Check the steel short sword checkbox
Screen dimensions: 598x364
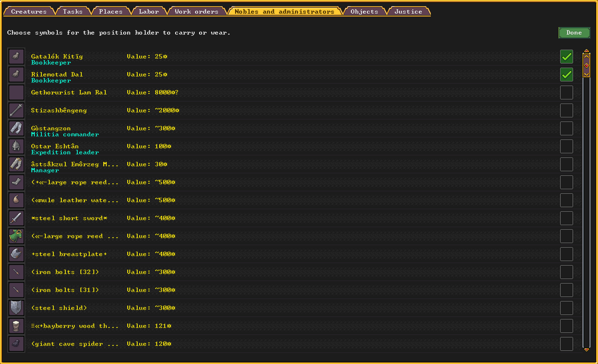(x=566, y=218)
